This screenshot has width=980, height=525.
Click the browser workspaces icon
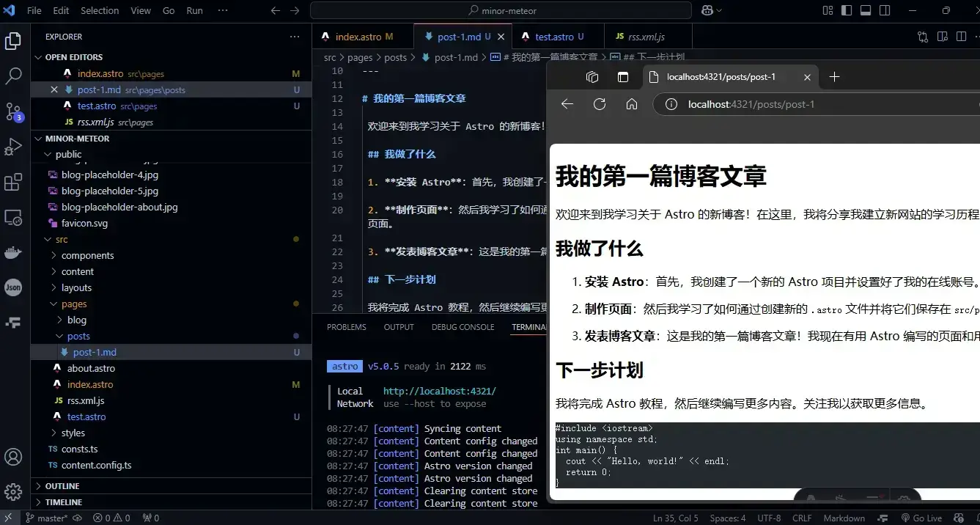click(x=592, y=77)
